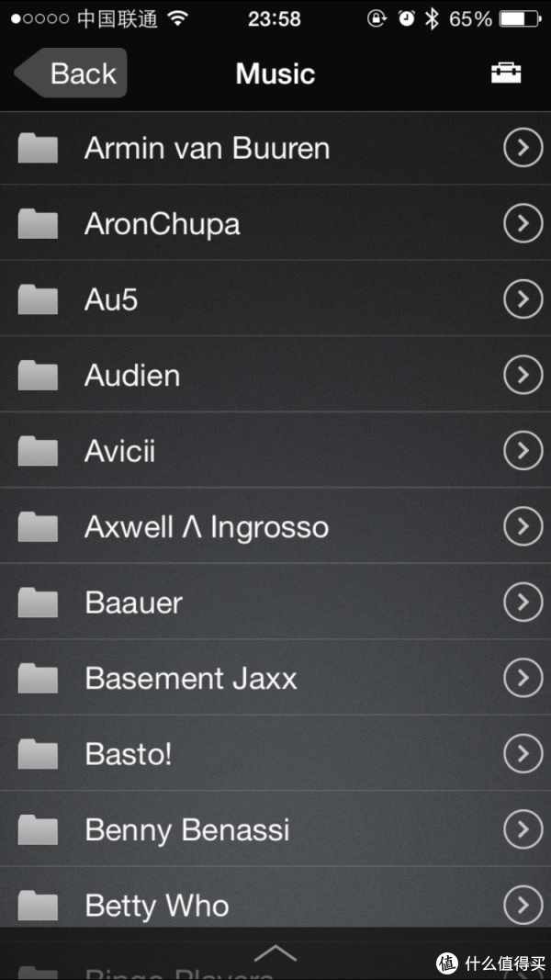
Task: Expand Audien with its chevron arrow
Action: click(523, 375)
